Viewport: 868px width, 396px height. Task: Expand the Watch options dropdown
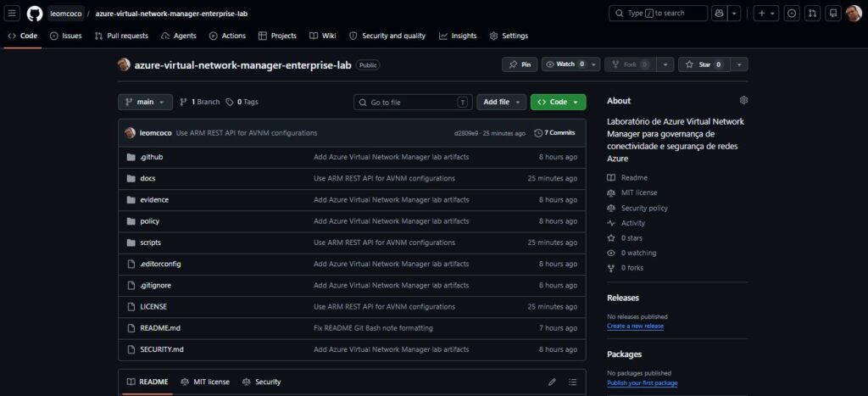(x=594, y=64)
